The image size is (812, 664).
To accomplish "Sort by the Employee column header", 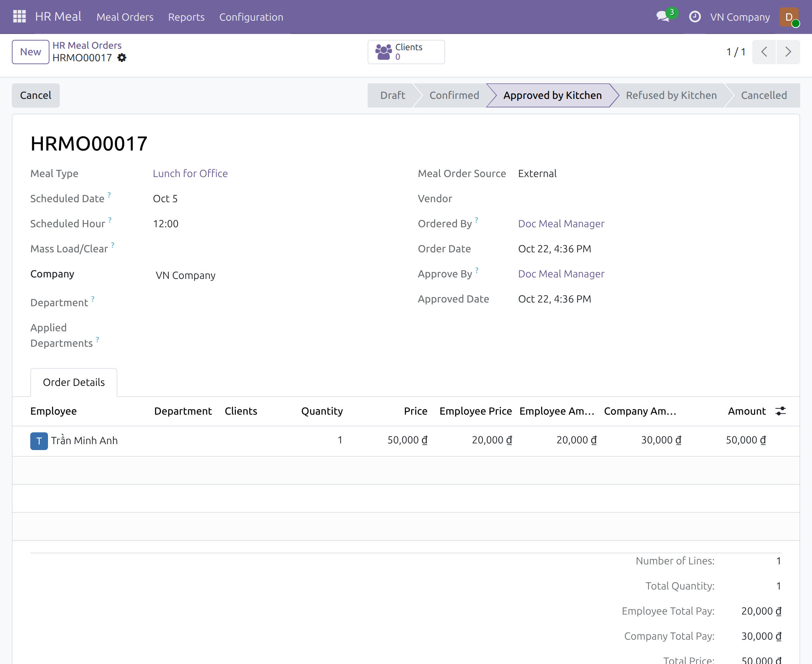I will (54, 411).
